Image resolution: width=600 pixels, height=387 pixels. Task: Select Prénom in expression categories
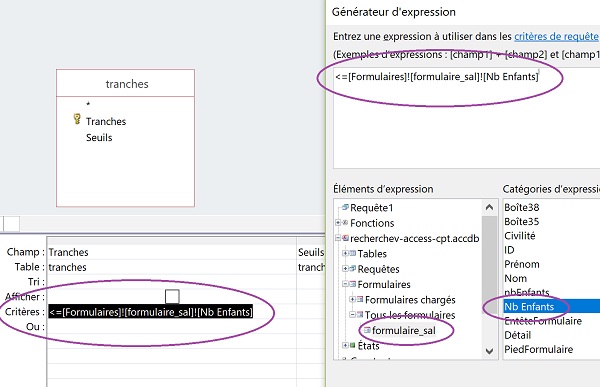pos(522,264)
